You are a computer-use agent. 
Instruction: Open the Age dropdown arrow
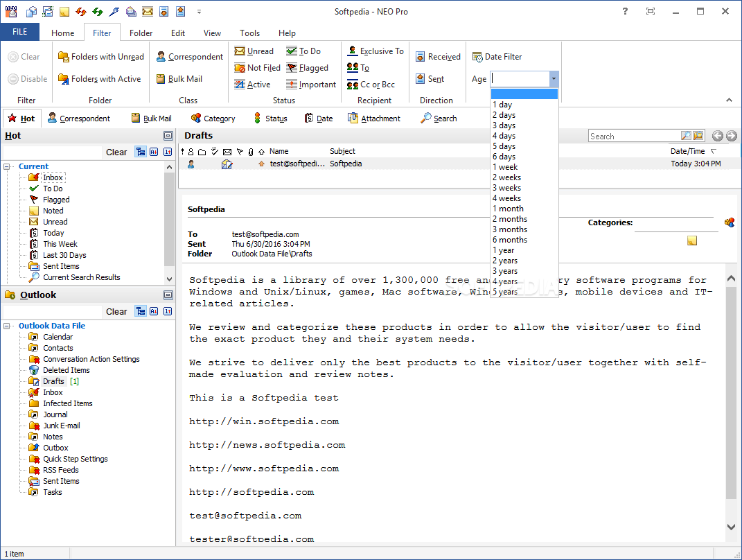554,78
